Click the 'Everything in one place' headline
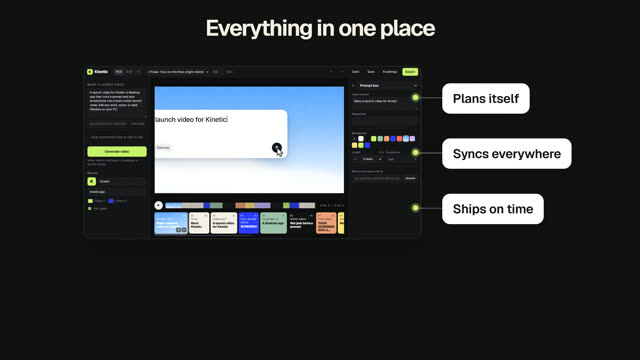The image size is (640, 360). (320, 28)
